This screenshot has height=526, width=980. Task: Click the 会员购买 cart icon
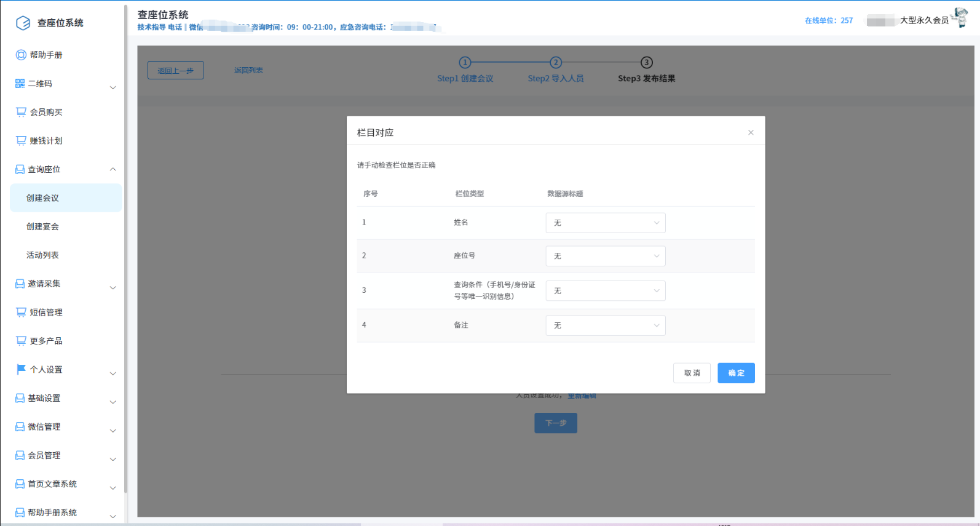pos(21,112)
